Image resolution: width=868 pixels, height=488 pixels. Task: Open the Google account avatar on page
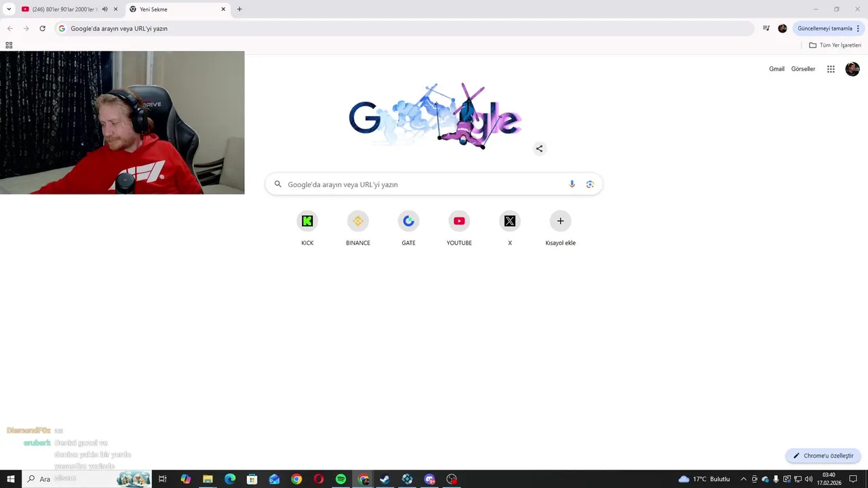tap(852, 69)
